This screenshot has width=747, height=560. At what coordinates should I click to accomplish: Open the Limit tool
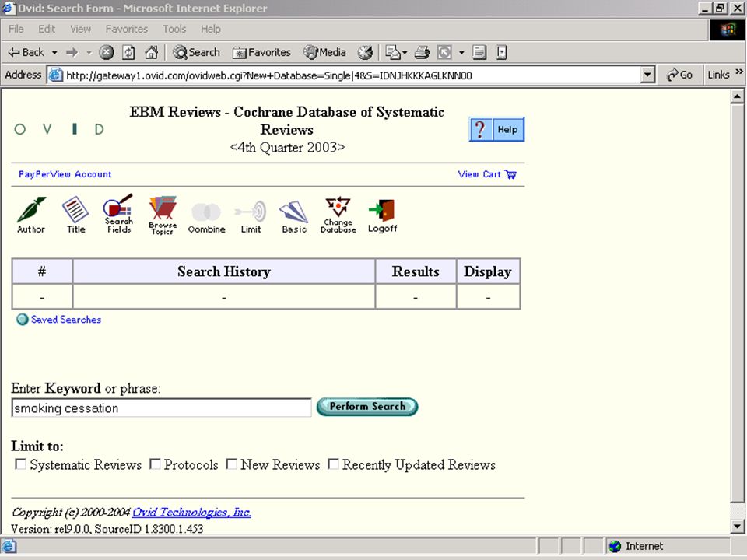coord(251,217)
